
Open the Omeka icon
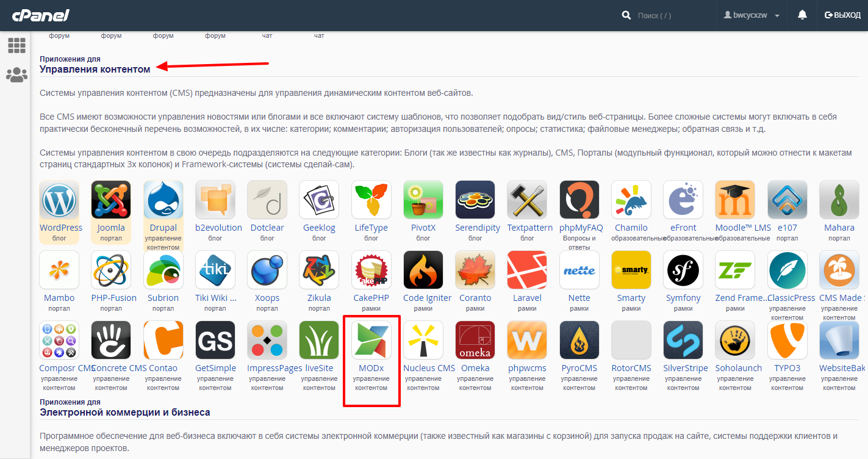475,341
